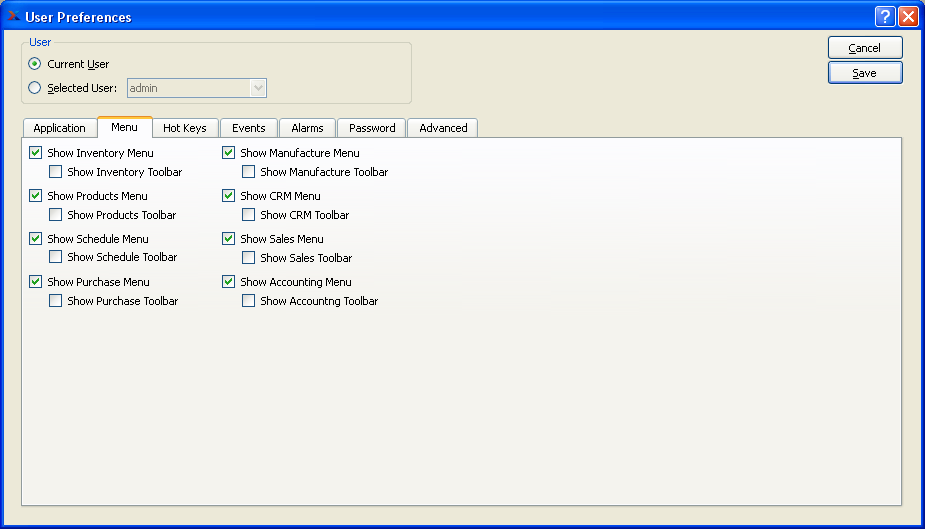Enable Show Manufacture Toolbar
The image size is (925, 529).
[248, 172]
